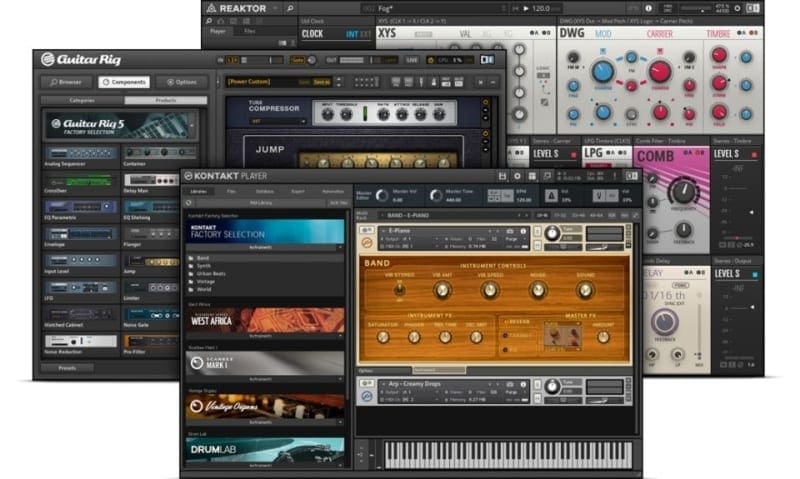Switch Clock to INT in Reaktor
The image size is (800, 479).
point(352,34)
